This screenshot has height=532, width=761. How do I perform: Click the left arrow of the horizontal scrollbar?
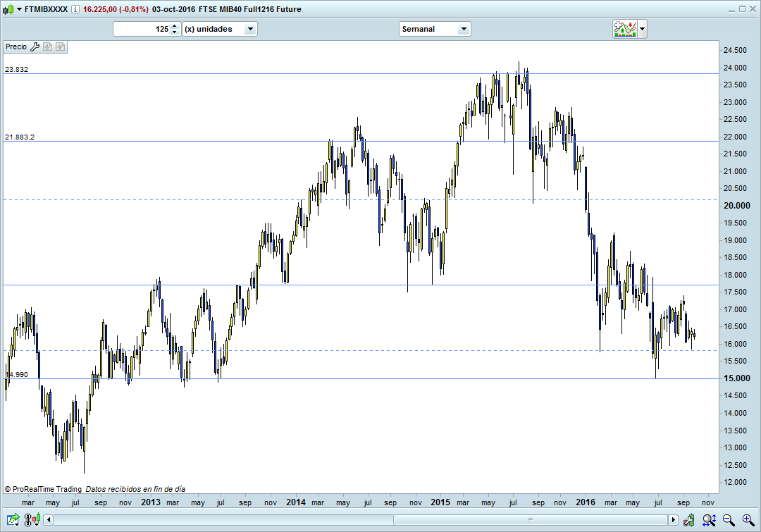pyautogui.click(x=48, y=519)
